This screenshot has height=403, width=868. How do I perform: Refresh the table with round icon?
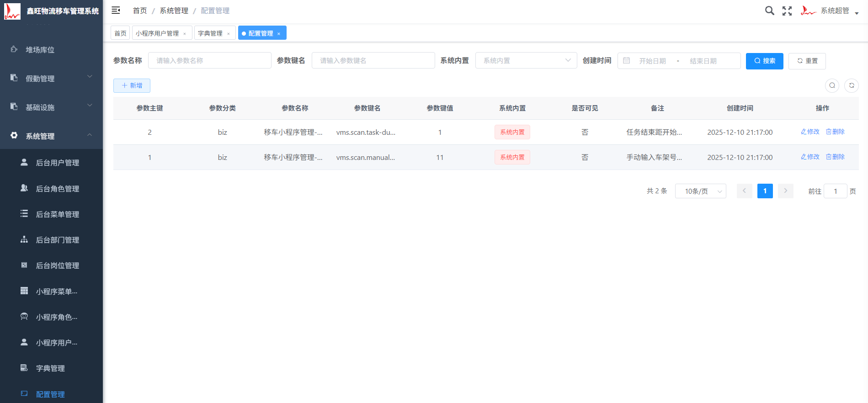pyautogui.click(x=852, y=85)
